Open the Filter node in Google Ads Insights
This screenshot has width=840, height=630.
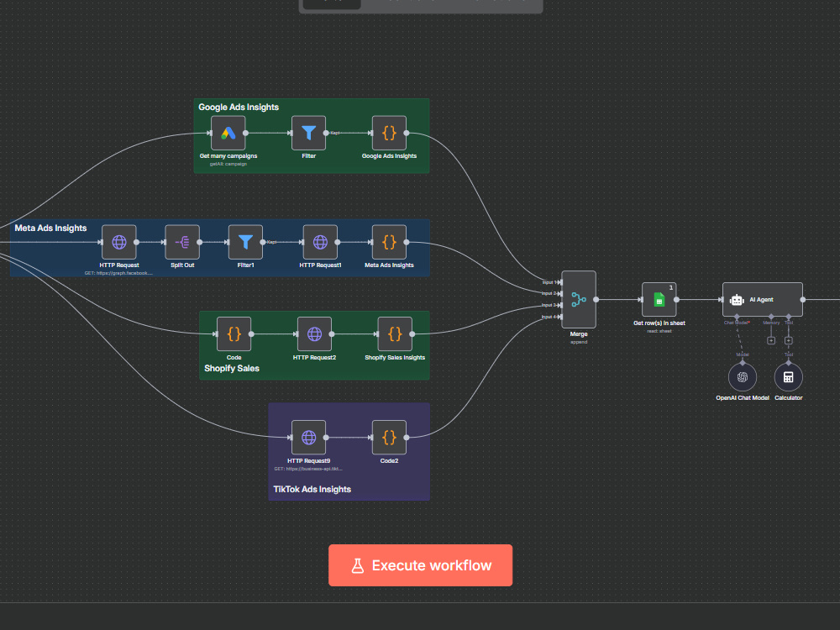(308, 133)
